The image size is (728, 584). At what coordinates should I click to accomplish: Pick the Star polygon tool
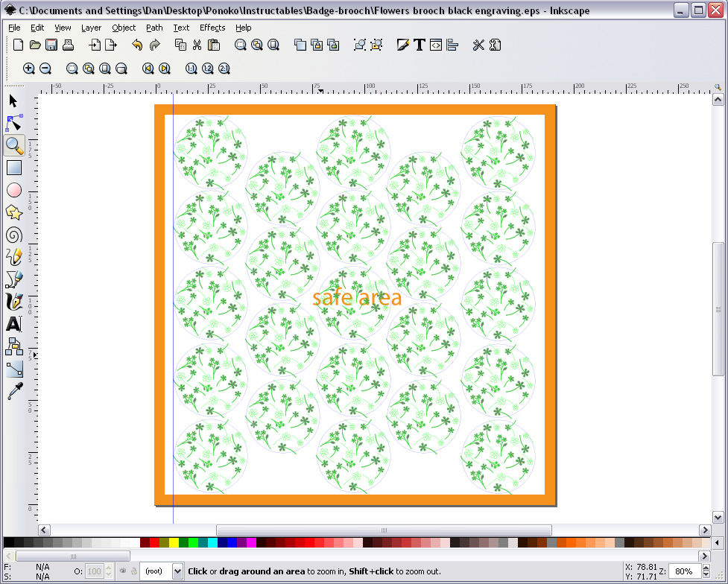(x=14, y=212)
